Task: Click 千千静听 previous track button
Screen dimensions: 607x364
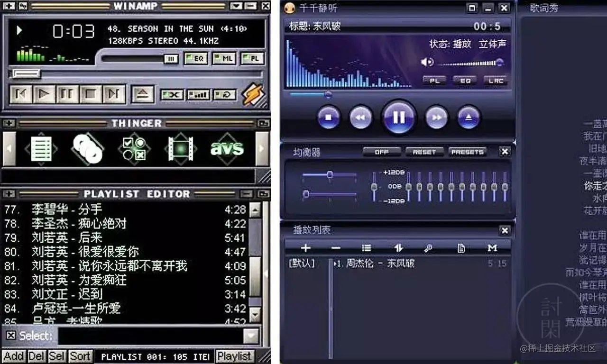Action: coord(361,117)
